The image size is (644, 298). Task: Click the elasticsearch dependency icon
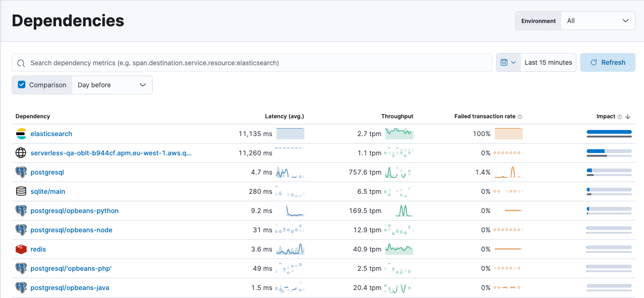tap(21, 134)
